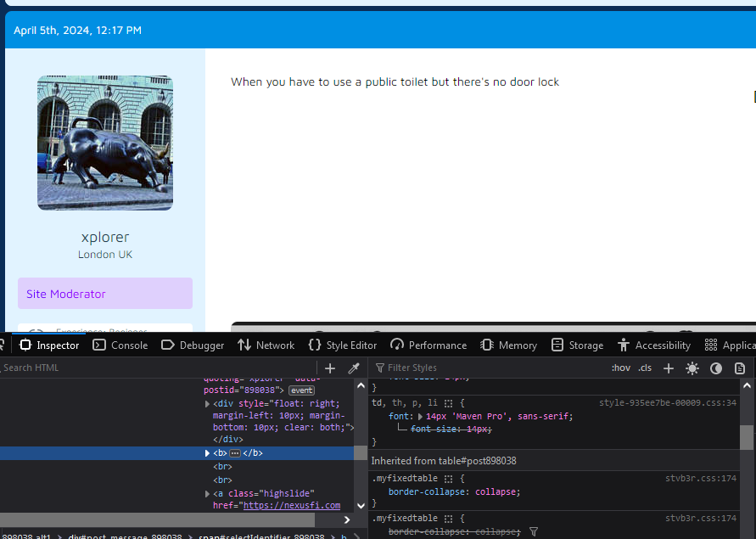Open the Application tab
Image resolution: width=756 pixels, height=539 pixels.
pos(730,345)
